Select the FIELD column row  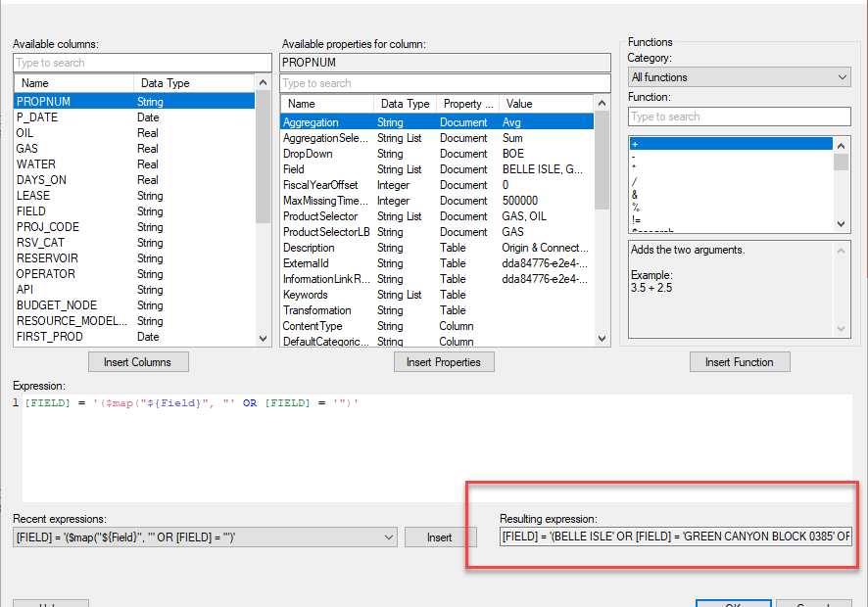pyautogui.click(x=134, y=211)
